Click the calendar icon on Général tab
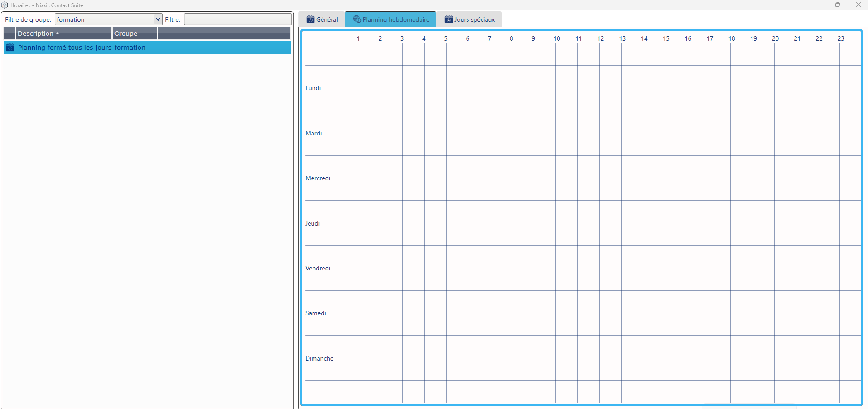Screen dimensions: 868x409 (310, 19)
